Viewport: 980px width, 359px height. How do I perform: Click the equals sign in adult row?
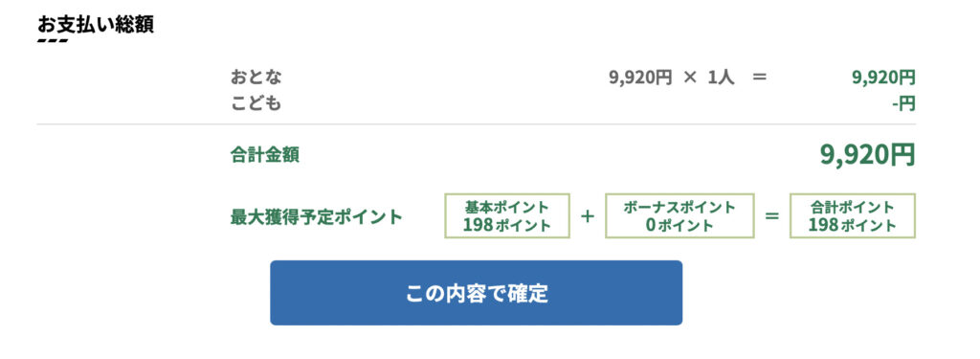[x=759, y=78]
